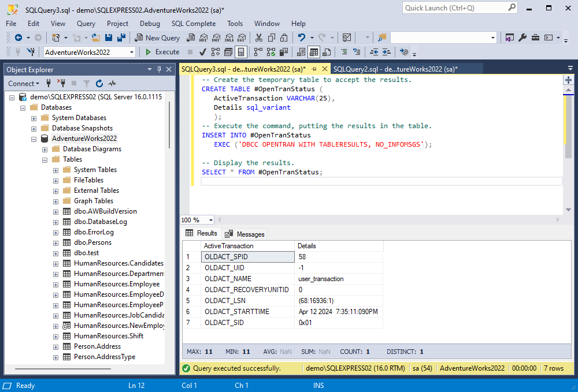Click the New Query button
The image size is (578, 392).
pyautogui.click(x=157, y=38)
